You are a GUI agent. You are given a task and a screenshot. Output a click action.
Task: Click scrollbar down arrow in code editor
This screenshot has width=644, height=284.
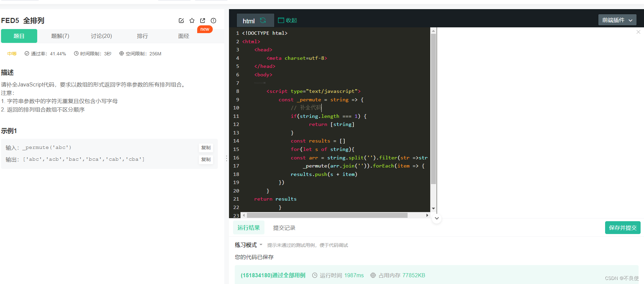pos(433,209)
